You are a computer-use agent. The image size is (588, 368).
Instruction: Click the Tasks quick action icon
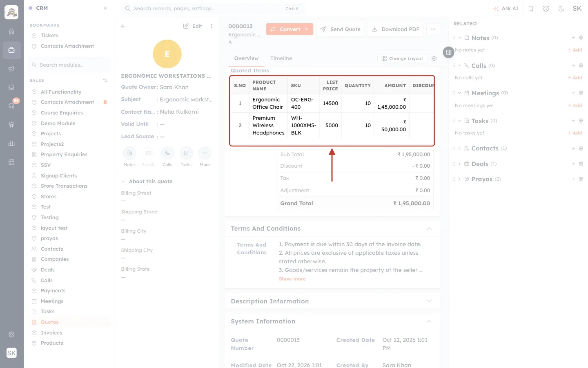tap(186, 153)
